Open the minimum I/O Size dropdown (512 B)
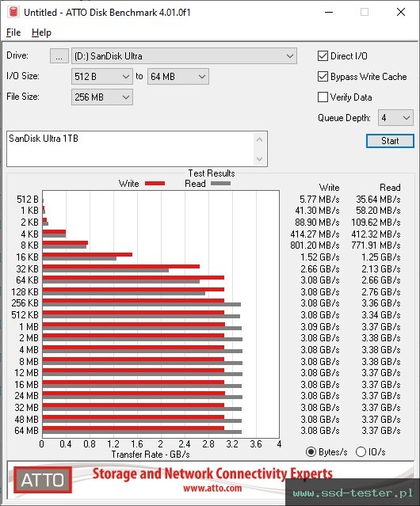Viewport: 420px width, 506px height. pos(102,77)
